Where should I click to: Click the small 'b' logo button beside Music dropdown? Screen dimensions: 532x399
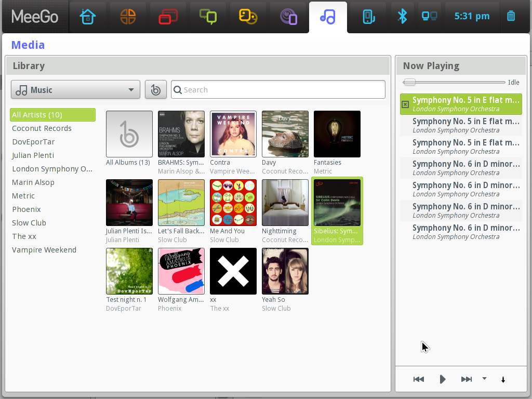155,89
